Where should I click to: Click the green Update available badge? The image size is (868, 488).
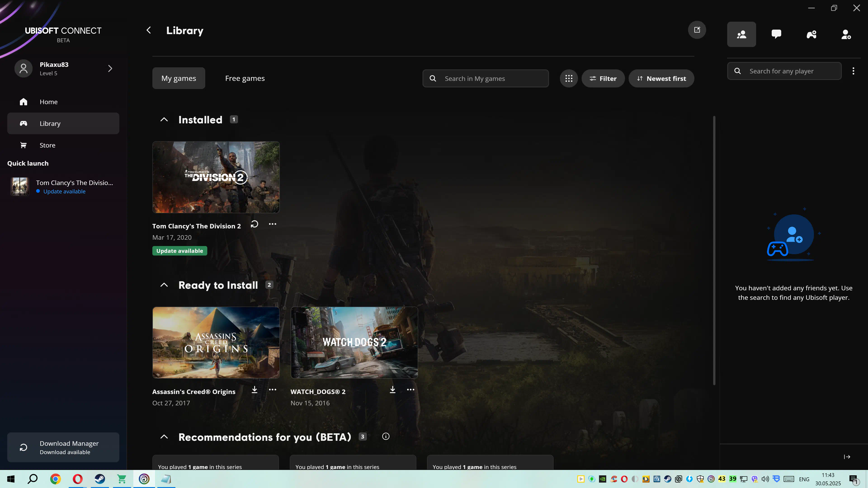tap(180, 251)
